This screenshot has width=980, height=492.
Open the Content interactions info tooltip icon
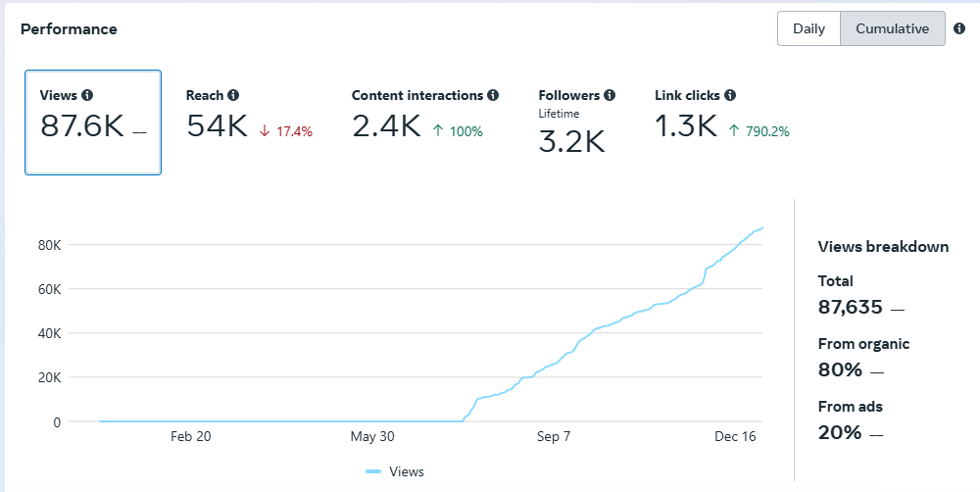[493, 95]
